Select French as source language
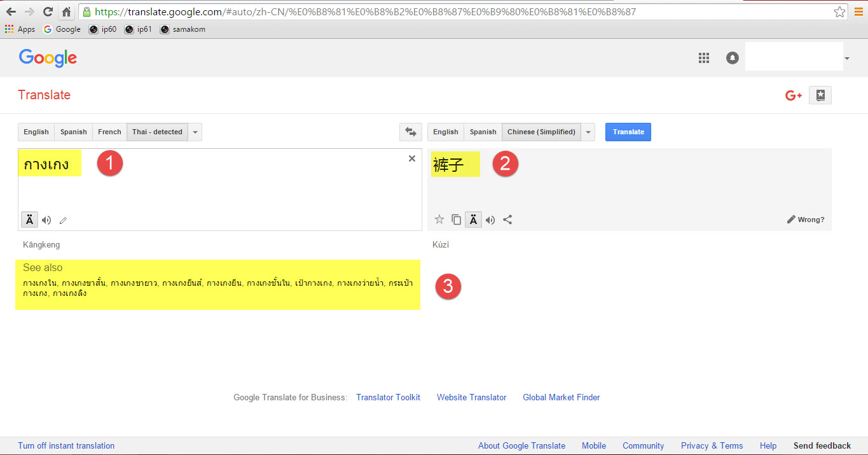The width and height of the screenshot is (868, 455). [x=109, y=132]
